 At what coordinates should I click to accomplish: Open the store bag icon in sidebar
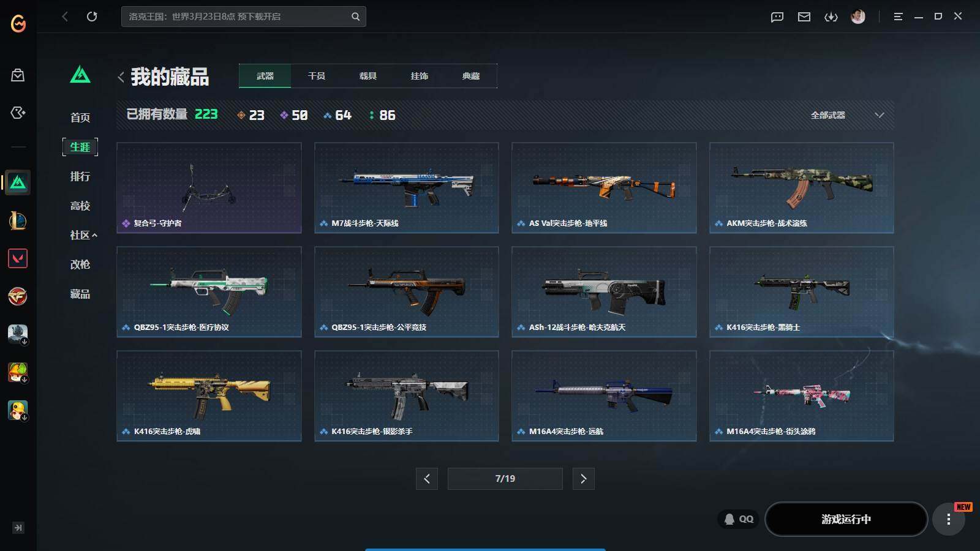[18, 75]
